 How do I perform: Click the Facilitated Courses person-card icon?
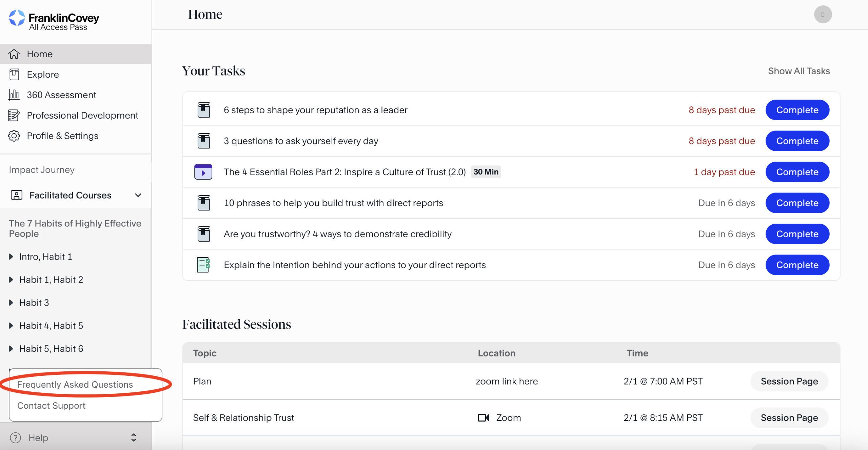pos(17,195)
